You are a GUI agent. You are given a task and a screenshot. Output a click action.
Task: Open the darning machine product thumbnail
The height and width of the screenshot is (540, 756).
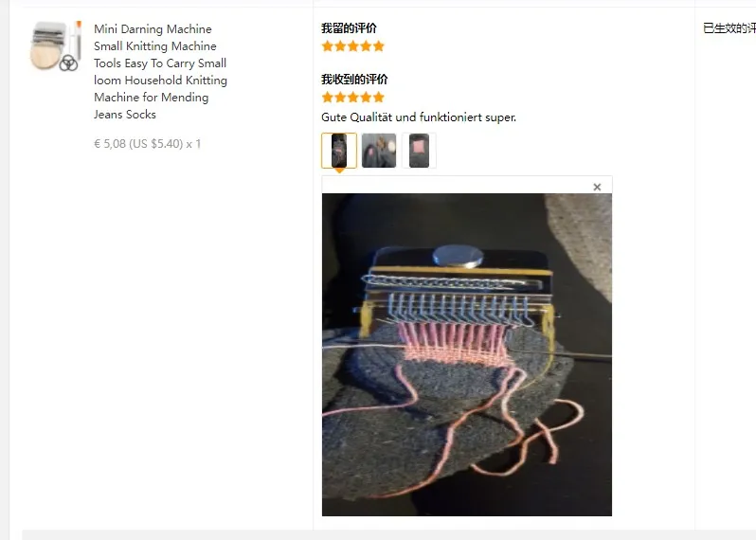[x=56, y=46]
